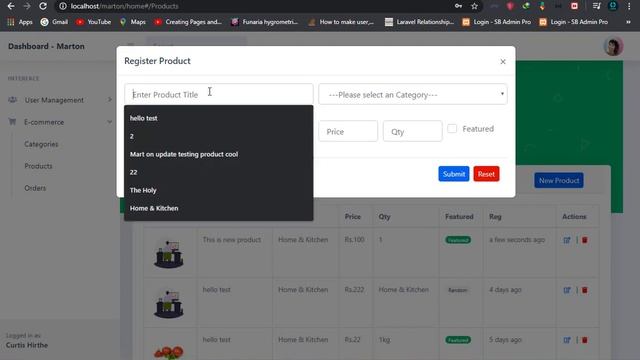
Task: Open Orders in the sidebar
Action: coord(35,188)
